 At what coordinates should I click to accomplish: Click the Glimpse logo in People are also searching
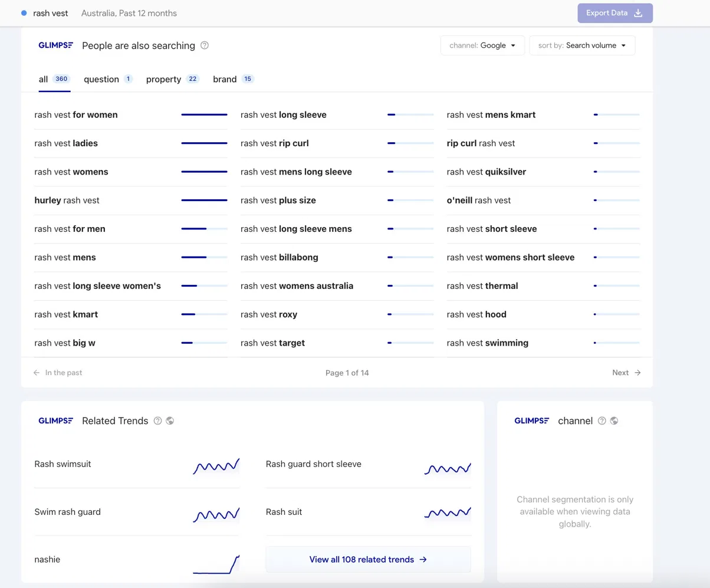[56, 45]
